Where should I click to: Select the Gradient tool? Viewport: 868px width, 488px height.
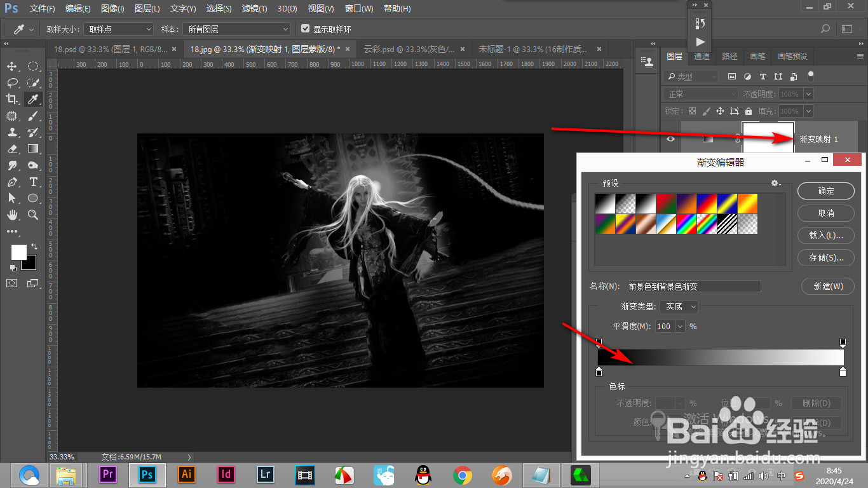[x=33, y=149]
